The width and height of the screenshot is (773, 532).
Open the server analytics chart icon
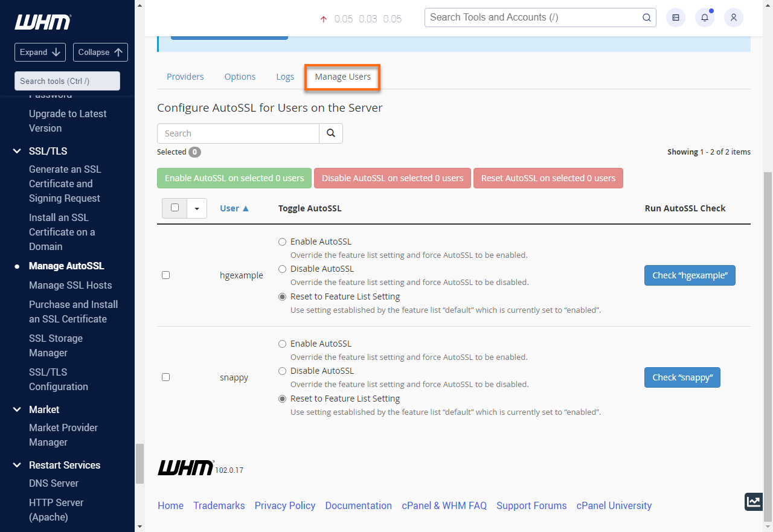(x=753, y=501)
